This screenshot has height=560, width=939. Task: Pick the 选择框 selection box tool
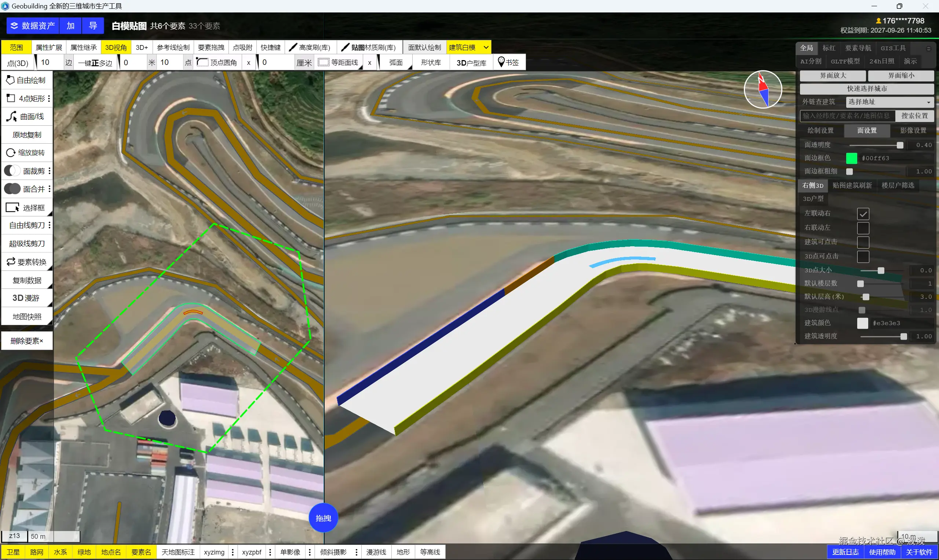(x=26, y=208)
